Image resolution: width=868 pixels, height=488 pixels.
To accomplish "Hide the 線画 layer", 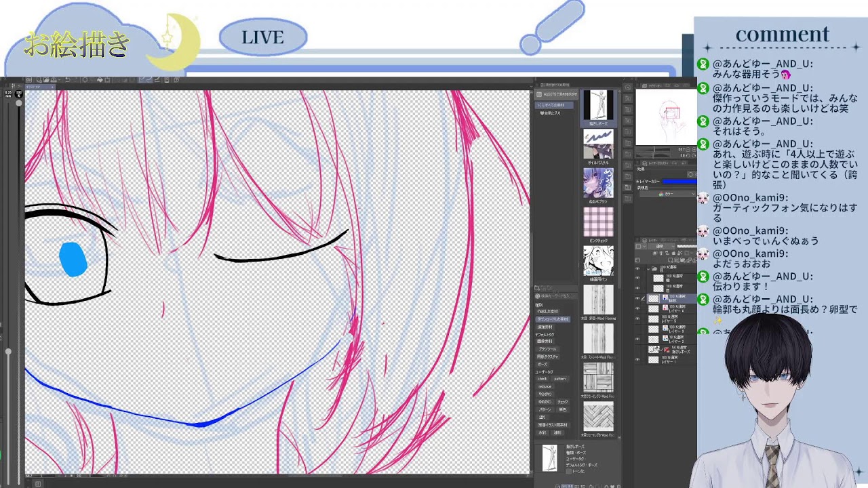I will coord(637,298).
